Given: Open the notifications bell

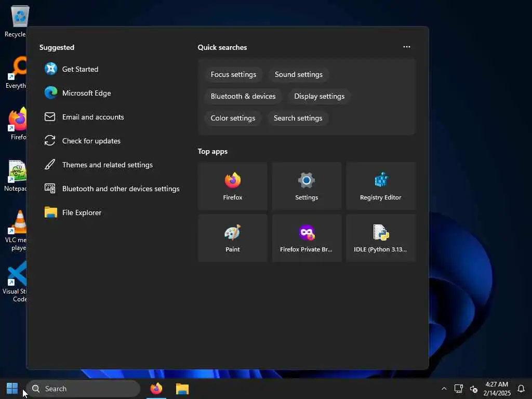Looking at the screenshot, I should [521, 389].
